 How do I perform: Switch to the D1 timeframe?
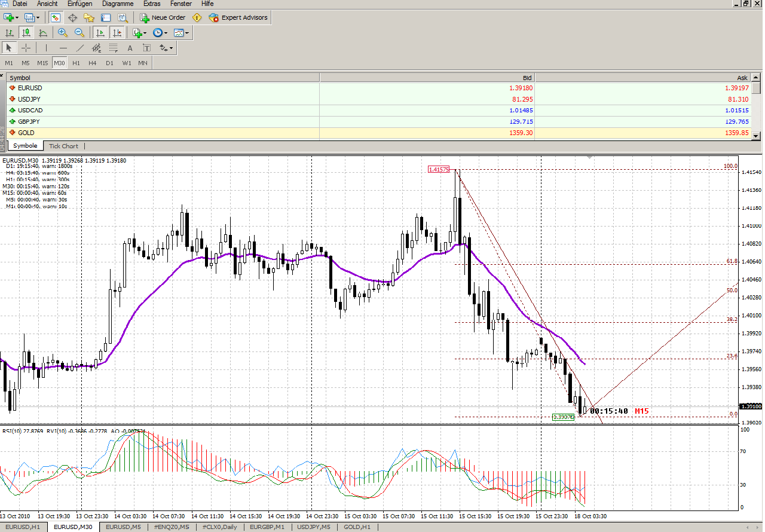(109, 63)
